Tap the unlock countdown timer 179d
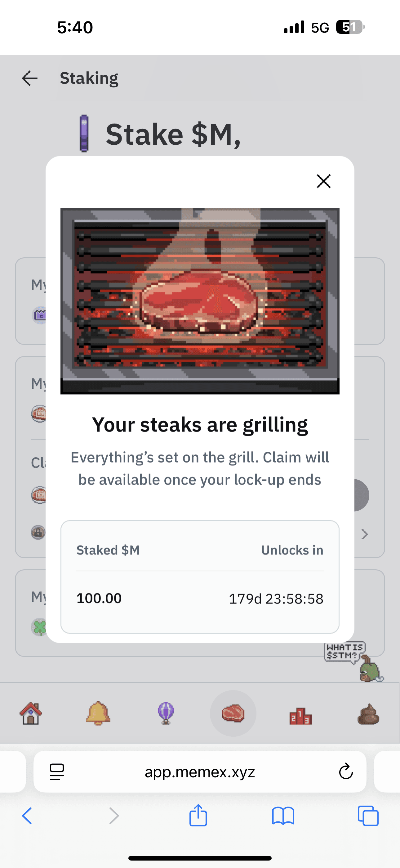This screenshot has height=868, width=400. [276, 599]
